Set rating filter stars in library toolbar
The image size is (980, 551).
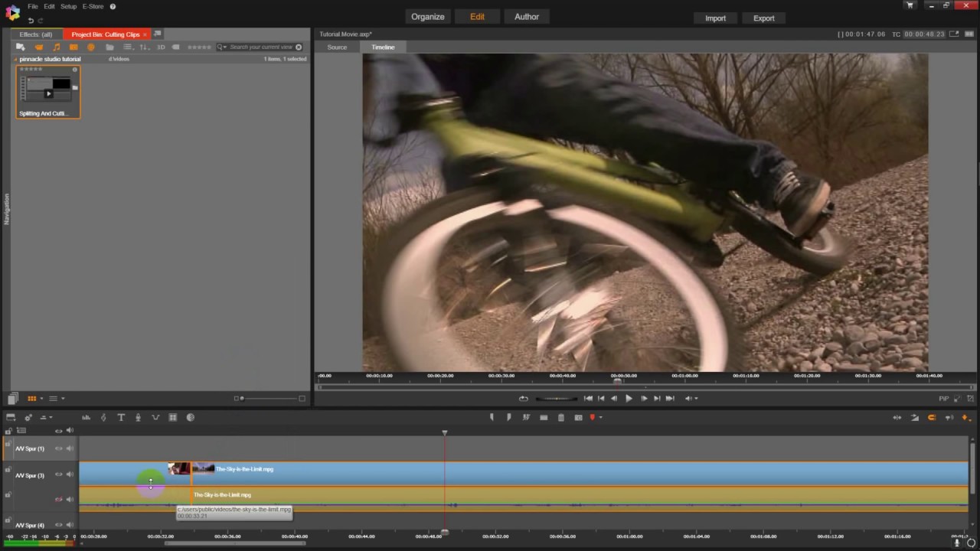coord(199,47)
